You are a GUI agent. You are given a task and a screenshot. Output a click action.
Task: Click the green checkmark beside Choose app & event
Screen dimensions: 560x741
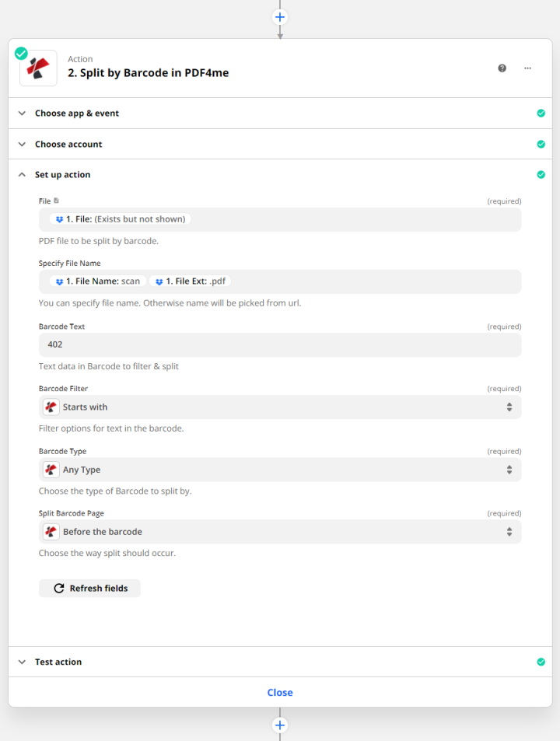coord(541,113)
